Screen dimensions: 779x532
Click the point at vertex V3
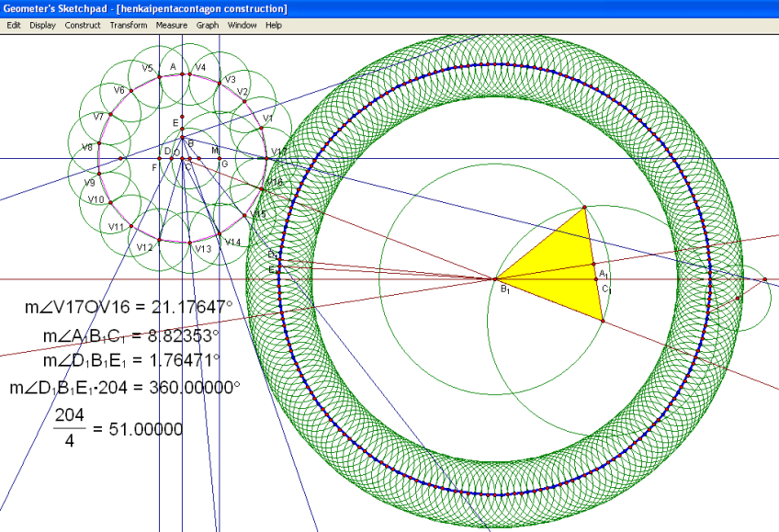tap(218, 84)
